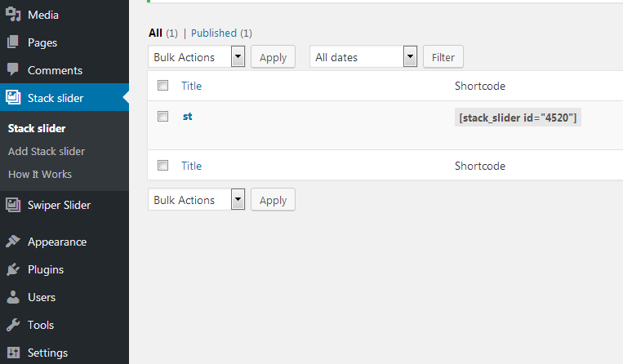Open the Add Stack slider submenu item
This screenshot has height=364, width=623.
pyautogui.click(x=47, y=151)
